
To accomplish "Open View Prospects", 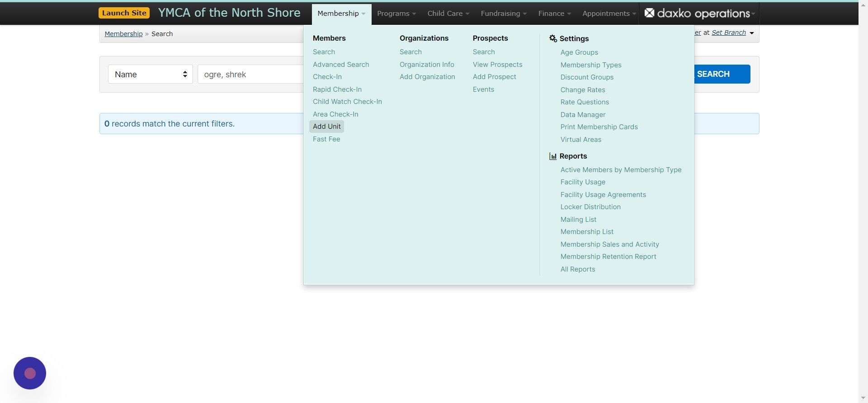I will coord(497,65).
